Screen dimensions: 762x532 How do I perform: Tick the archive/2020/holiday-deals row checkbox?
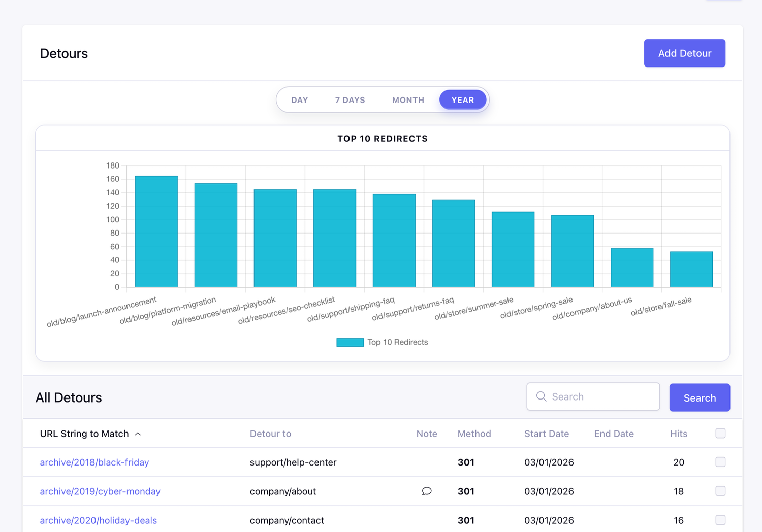pos(720,520)
